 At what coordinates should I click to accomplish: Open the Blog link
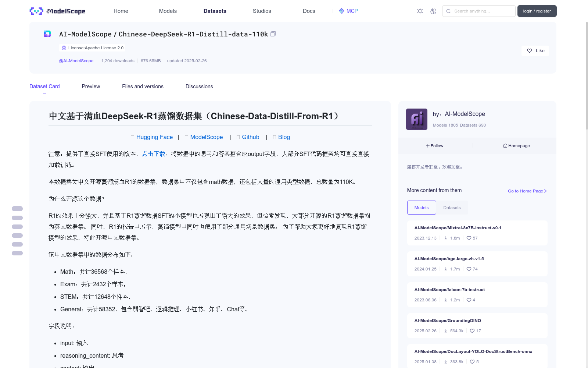[284, 137]
